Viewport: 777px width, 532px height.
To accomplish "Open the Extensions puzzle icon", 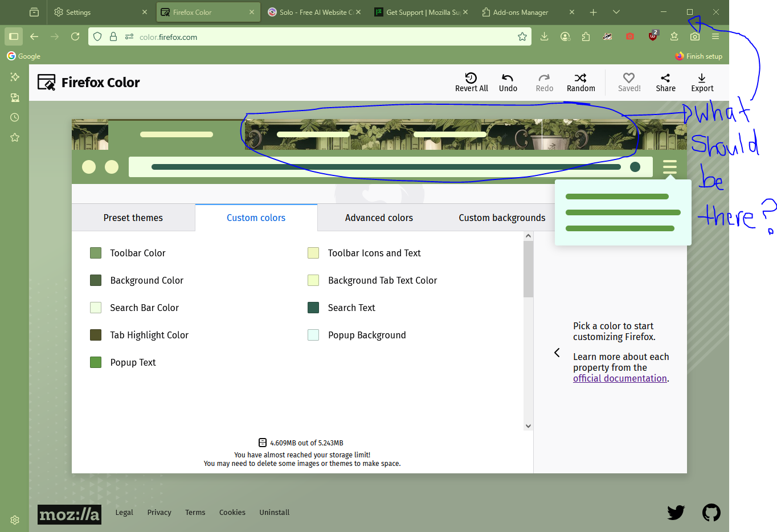I will coord(586,36).
